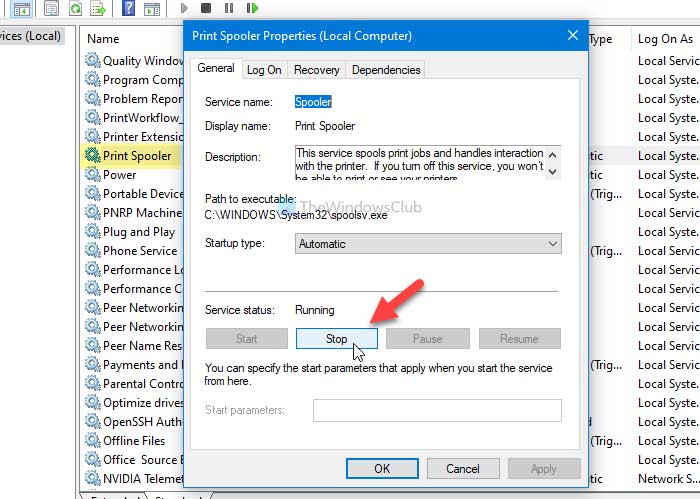Click gear icon beside Power service
Viewport: 700px width, 499px height.
pyautogui.click(x=92, y=174)
